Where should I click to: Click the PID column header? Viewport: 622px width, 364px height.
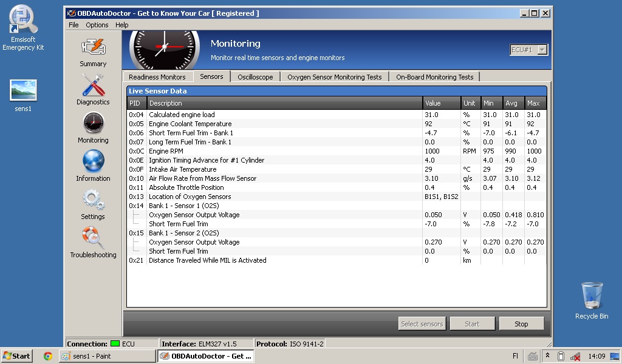tap(137, 103)
